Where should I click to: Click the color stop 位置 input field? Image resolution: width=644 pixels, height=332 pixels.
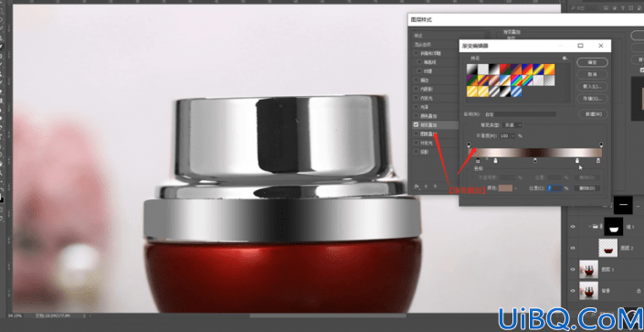(x=554, y=188)
